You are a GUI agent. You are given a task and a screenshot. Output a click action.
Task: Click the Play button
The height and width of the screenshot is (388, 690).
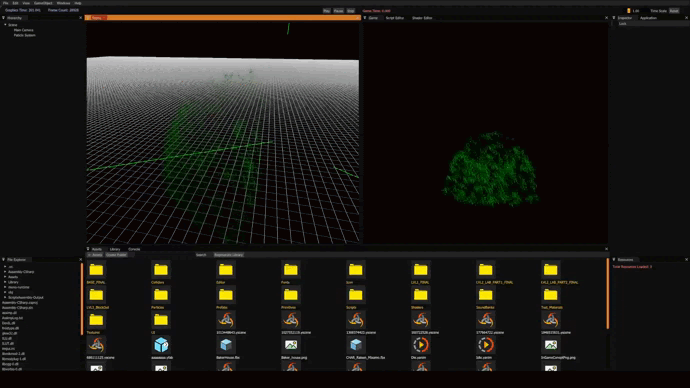[x=327, y=11]
